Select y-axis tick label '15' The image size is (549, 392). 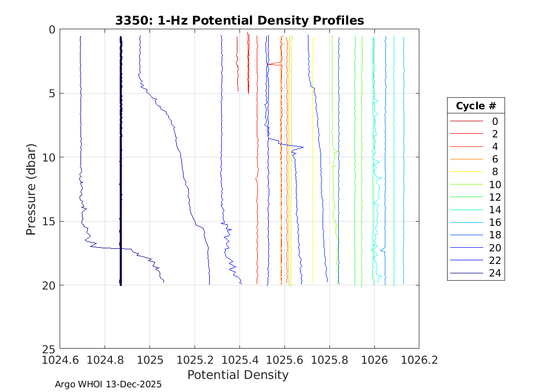pyautogui.click(x=48, y=221)
